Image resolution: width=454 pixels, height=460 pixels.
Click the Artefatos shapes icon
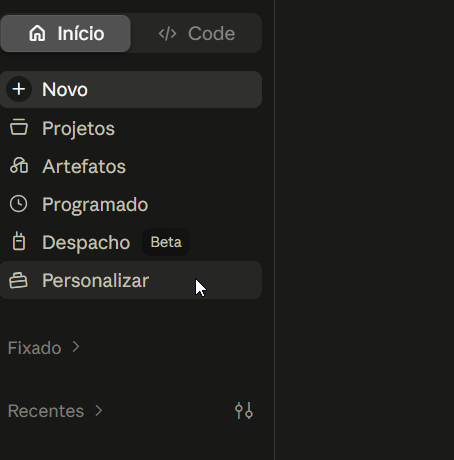[19, 166]
